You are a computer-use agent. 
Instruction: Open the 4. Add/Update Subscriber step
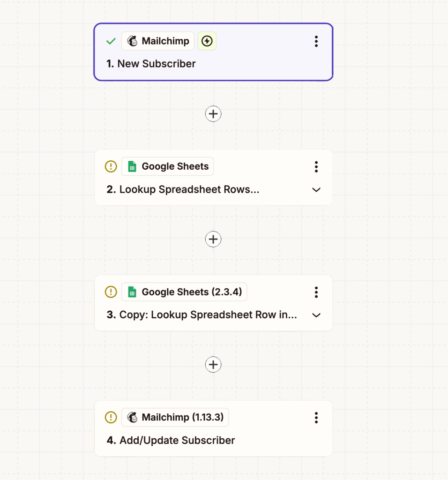[171, 441]
